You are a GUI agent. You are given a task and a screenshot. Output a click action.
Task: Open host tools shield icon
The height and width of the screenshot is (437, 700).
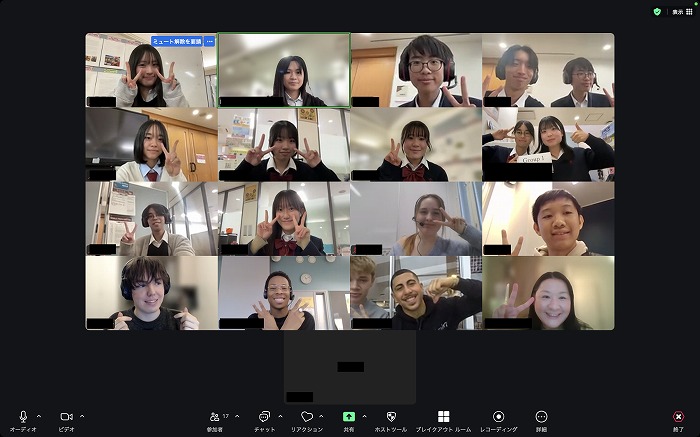coord(391,417)
